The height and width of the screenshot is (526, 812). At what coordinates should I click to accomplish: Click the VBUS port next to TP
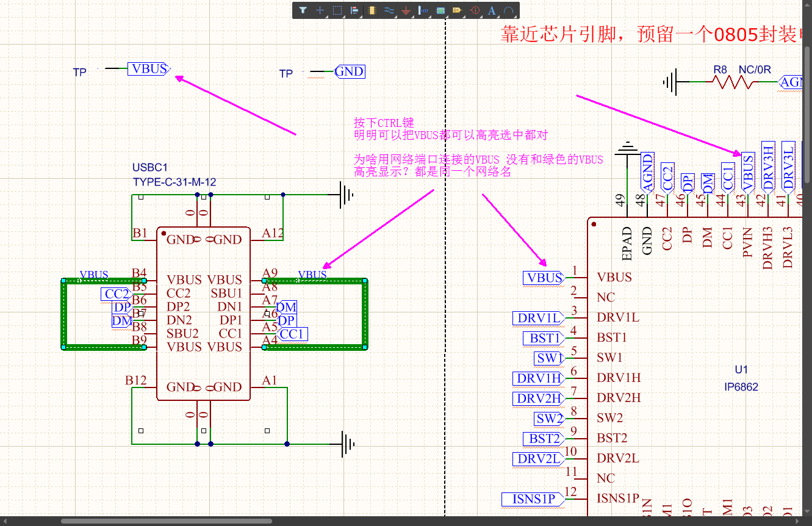[149, 69]
